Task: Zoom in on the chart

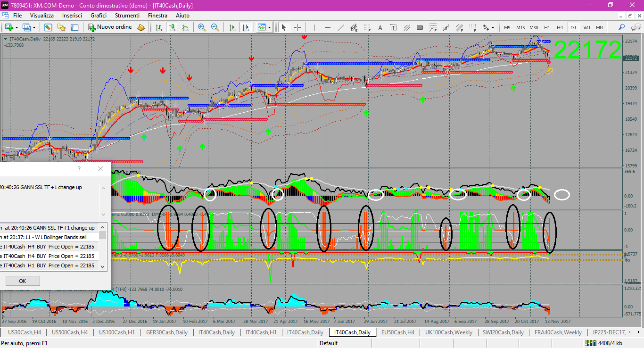Action: [202, 27]
